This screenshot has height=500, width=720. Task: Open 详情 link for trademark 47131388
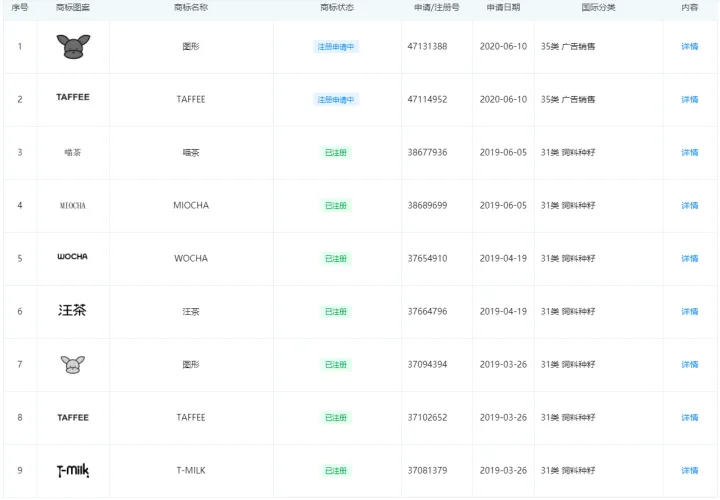[690, 46]
